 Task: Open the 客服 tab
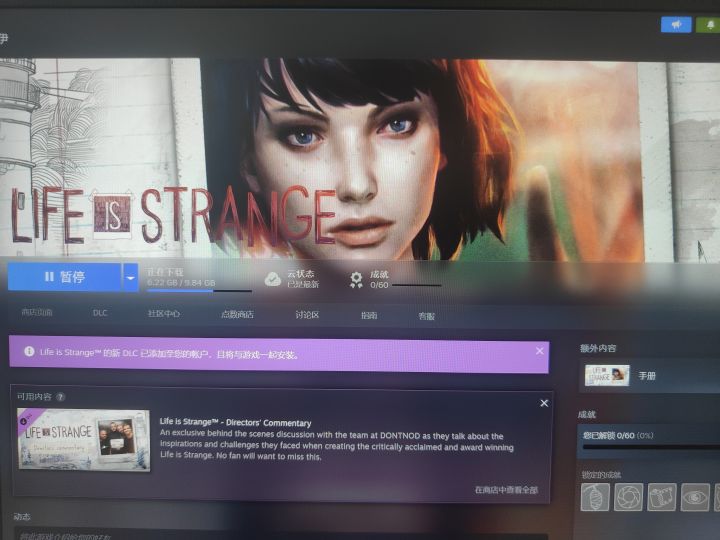tap(426, 316)
